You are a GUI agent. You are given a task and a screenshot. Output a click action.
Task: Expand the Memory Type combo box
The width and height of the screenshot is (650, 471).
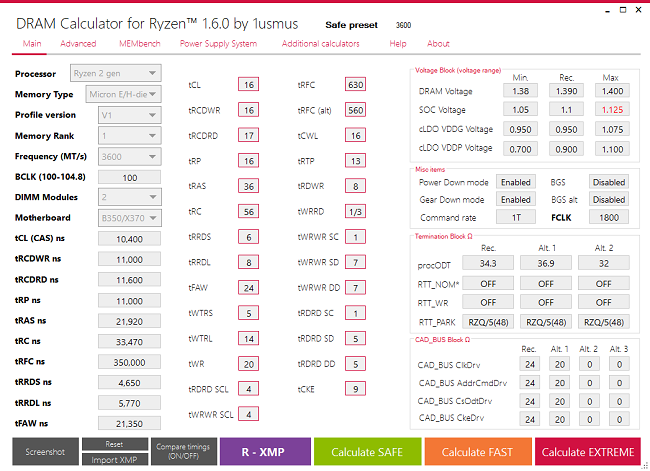(115, 94)
